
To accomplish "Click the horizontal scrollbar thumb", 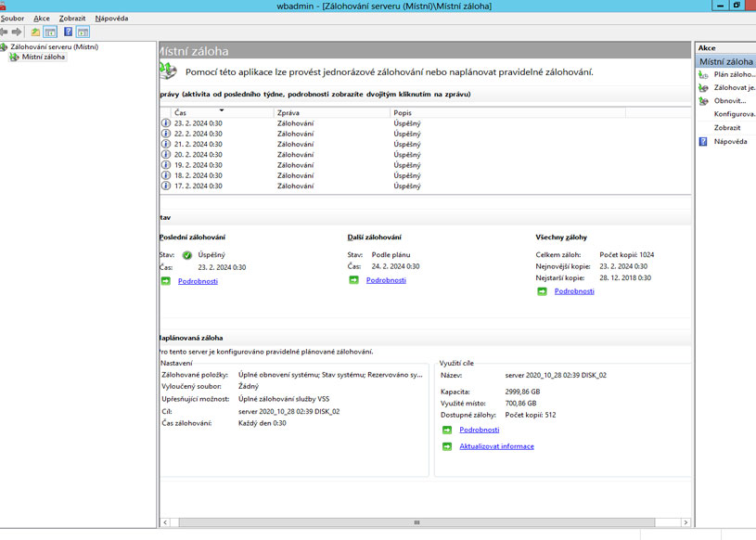I will (416, 522).
